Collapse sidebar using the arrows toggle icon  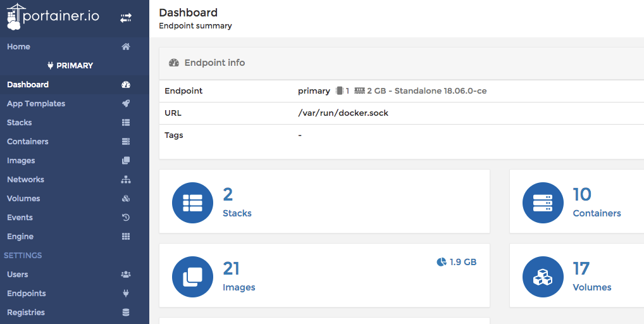[126, 18]
